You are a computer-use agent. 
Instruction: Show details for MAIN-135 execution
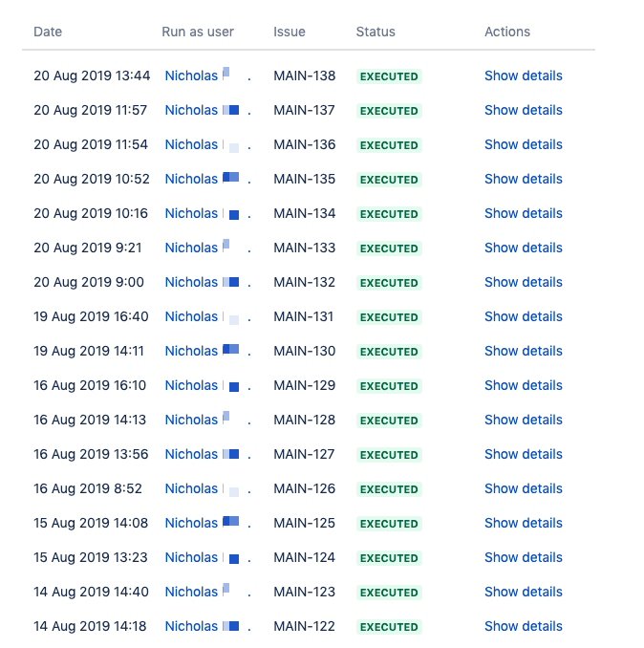coord(523,179)
